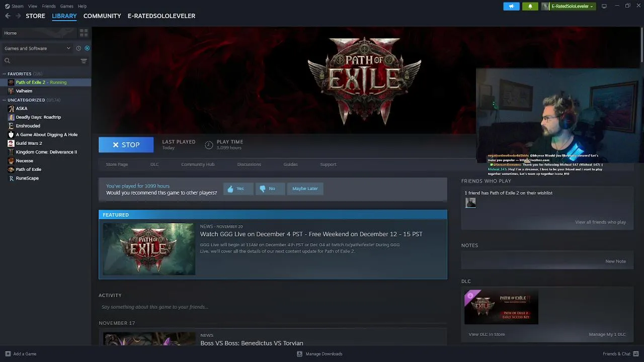The height and width of the screenshot is (362, 644).
Task: Collapse the Uncategorized category
Action: 5,100
